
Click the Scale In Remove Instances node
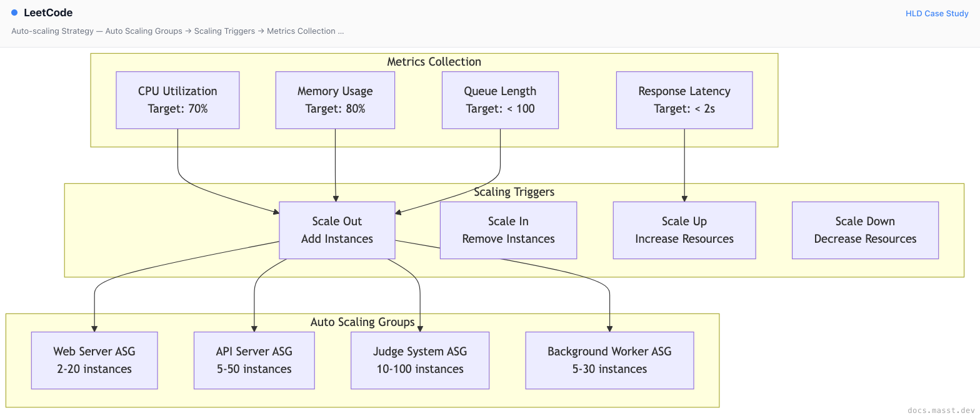508,230
